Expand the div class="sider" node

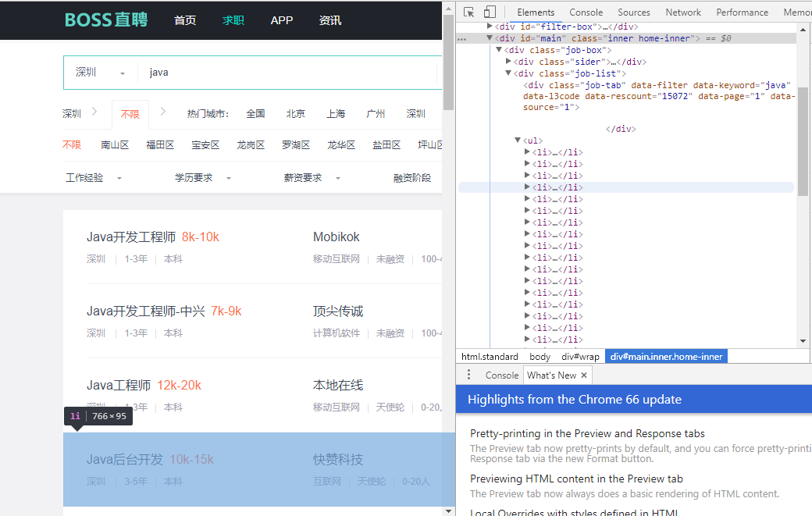pyautogui.click(x=508, y=61)
